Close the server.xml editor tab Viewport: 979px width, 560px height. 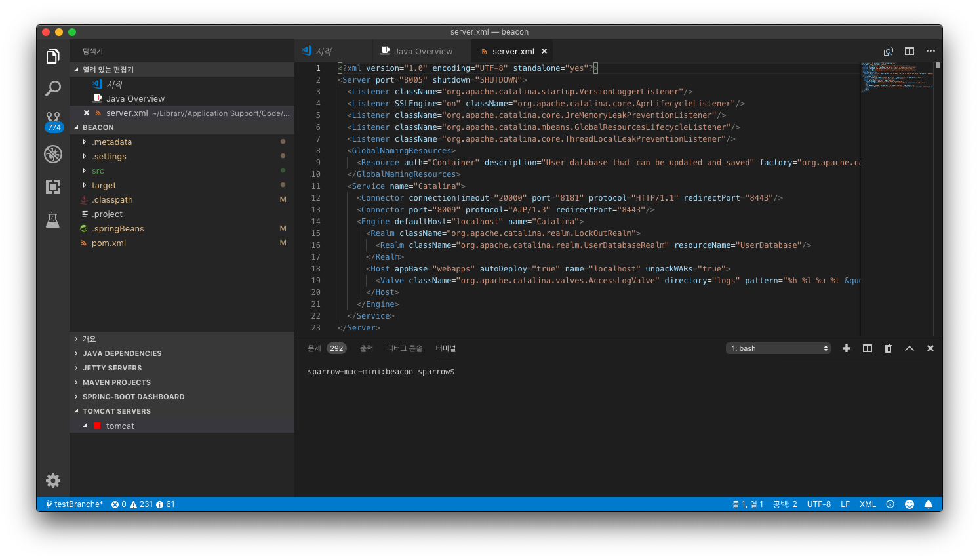coord(544,51)
